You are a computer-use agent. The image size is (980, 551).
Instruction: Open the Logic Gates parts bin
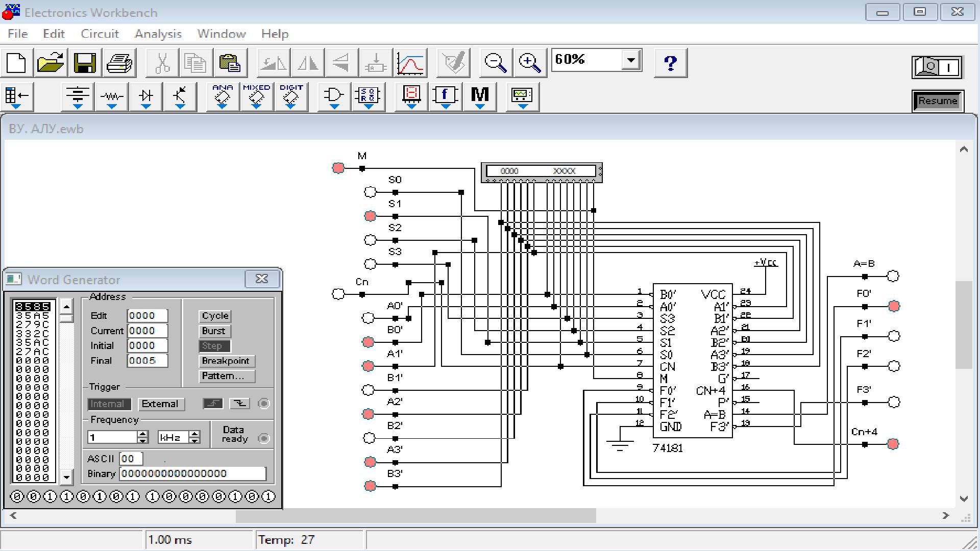click(334, 96)
